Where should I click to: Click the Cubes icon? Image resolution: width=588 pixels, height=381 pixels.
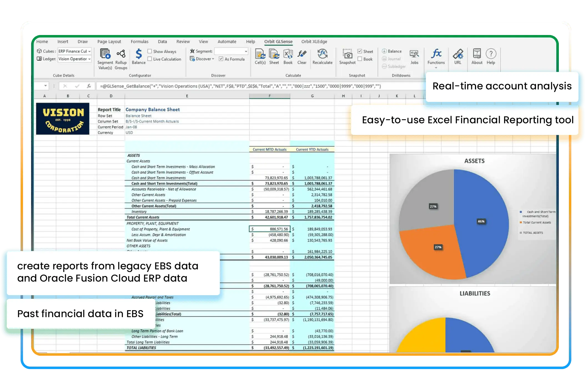(39, 51)
